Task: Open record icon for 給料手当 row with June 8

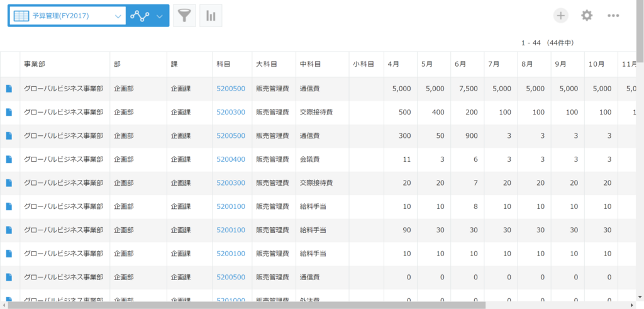Action: 9,206
